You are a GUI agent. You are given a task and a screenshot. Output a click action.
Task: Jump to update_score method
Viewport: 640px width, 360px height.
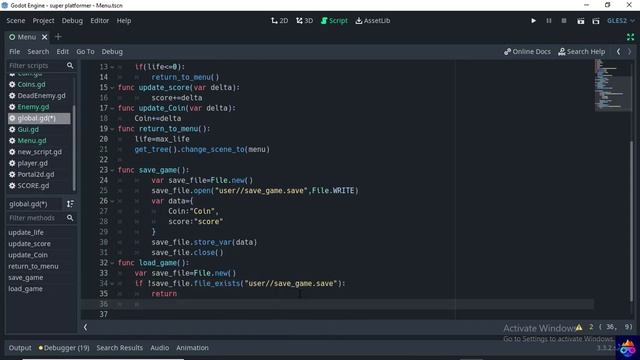pos(29,244)
